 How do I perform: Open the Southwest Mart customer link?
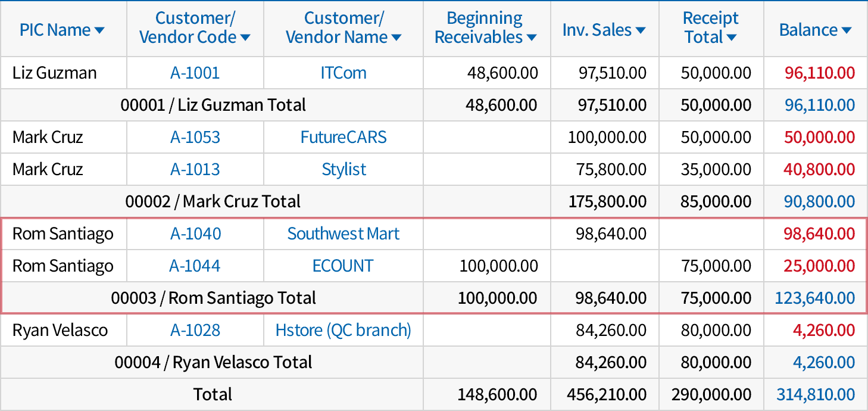(x=343, y=234)
